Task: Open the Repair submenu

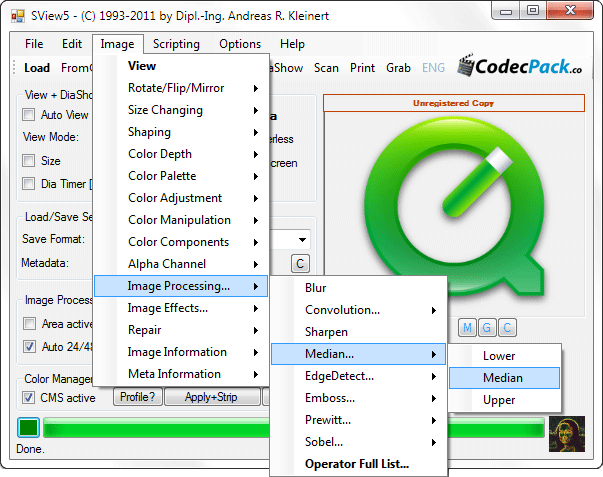Action: pos(181,330)
